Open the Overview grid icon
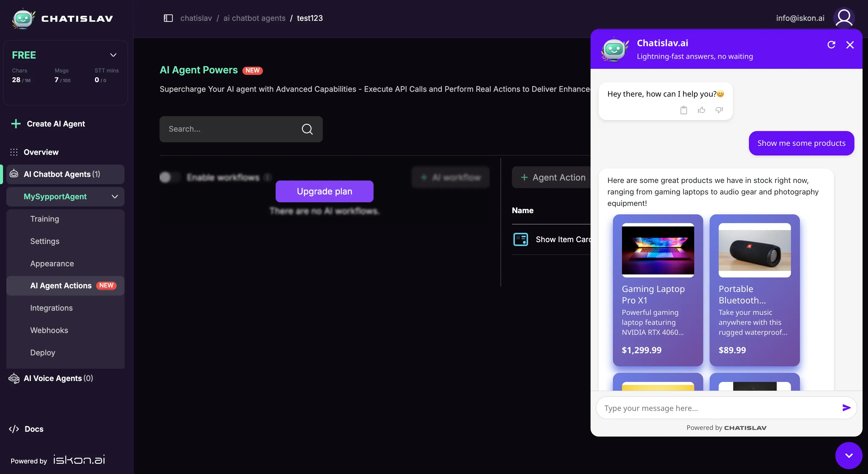The image size is (868, 474). [x=14, y=152]
